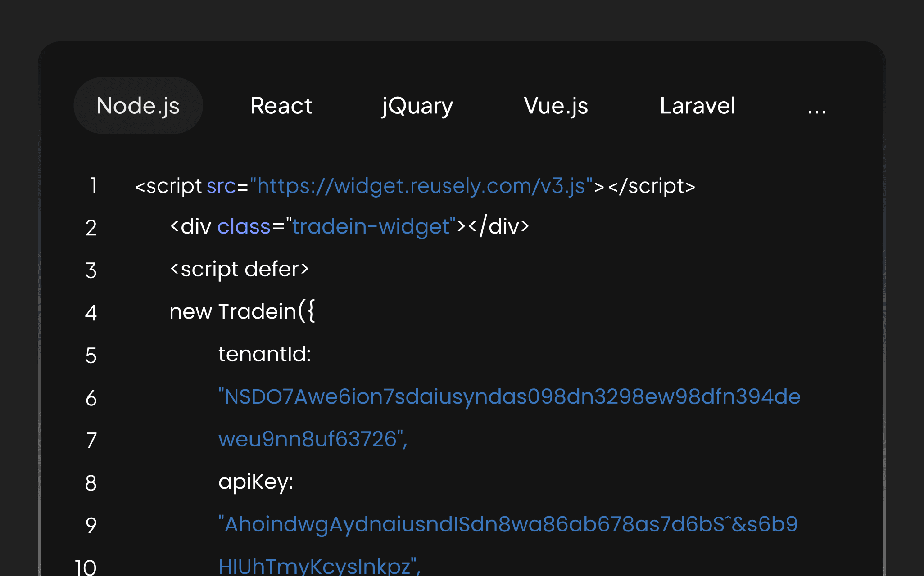
Task: Click the weu9nn8uf63726 string continuation
Action: [x=313, y=439]
